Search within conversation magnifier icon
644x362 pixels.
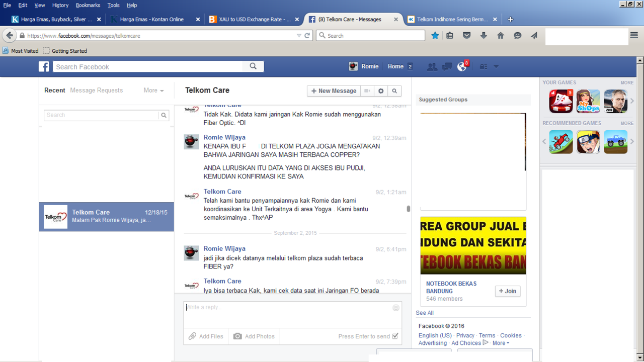394,91
